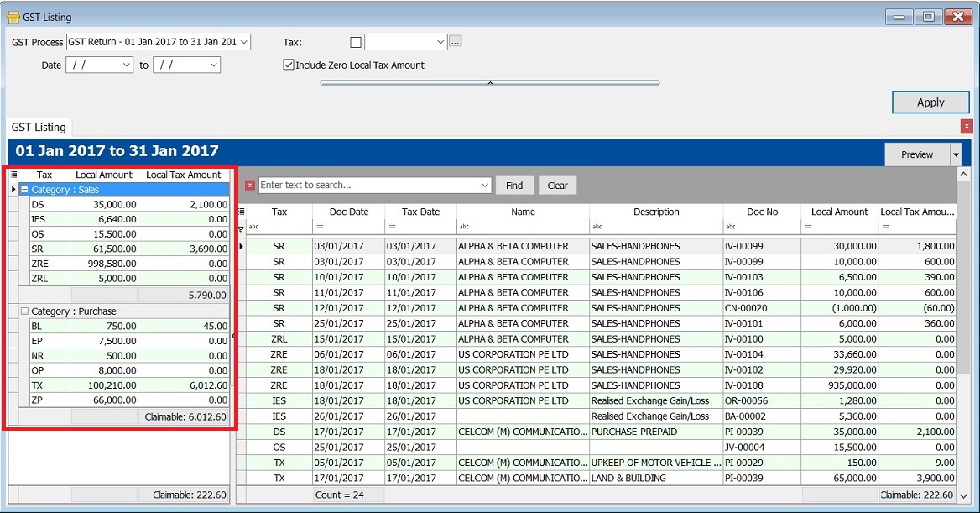Open the Date from dropdown calendar
Screen dimensions: 980x513
coord(127,65)
